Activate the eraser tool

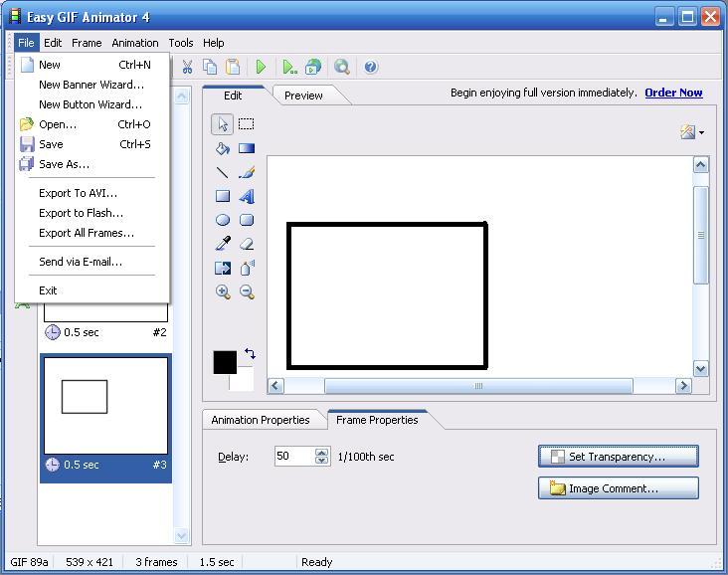pos(246,244)
